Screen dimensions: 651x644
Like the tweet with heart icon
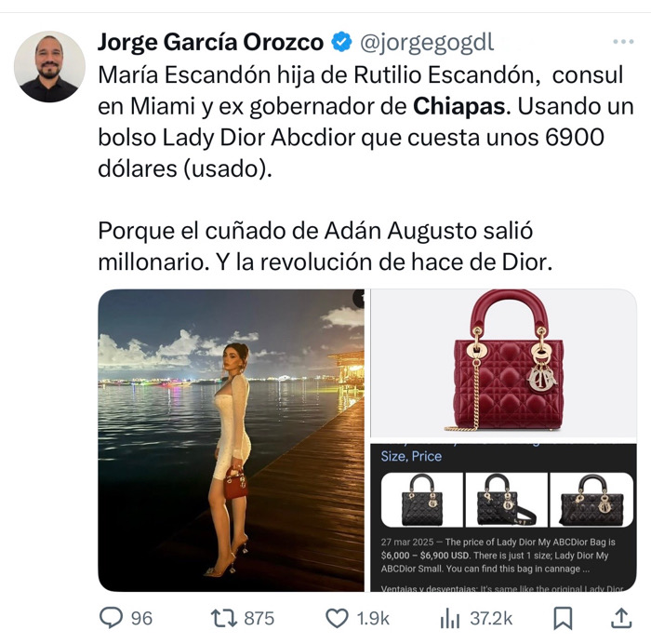[x=337, y=618]
